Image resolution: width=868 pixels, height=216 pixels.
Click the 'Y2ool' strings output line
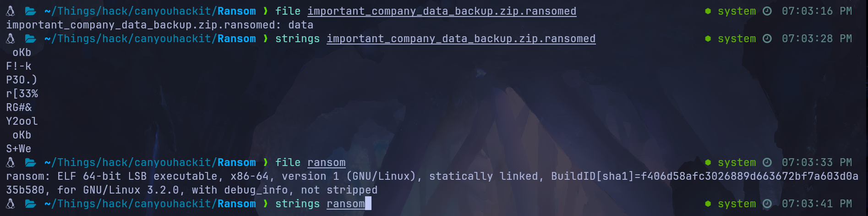(22, 121)
